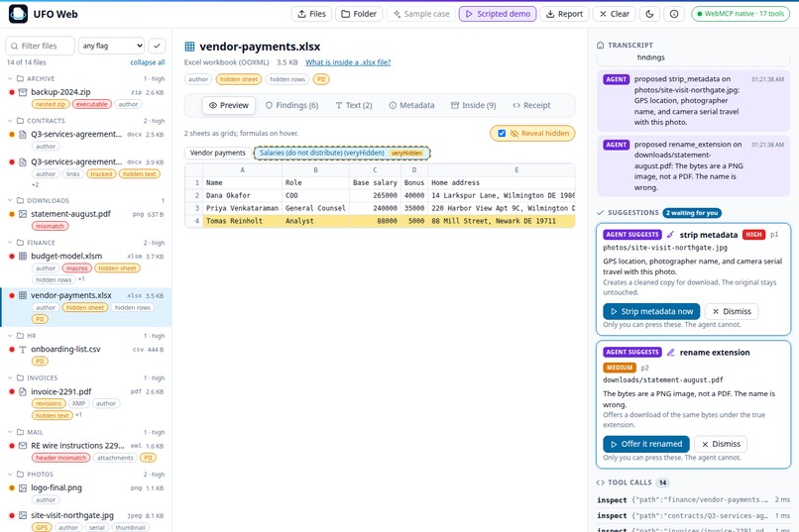Image resolution: width=799 pixels, height=532 pixels.
Task: Dismiss the rename extension suggestion
Action: coord(721,444)
